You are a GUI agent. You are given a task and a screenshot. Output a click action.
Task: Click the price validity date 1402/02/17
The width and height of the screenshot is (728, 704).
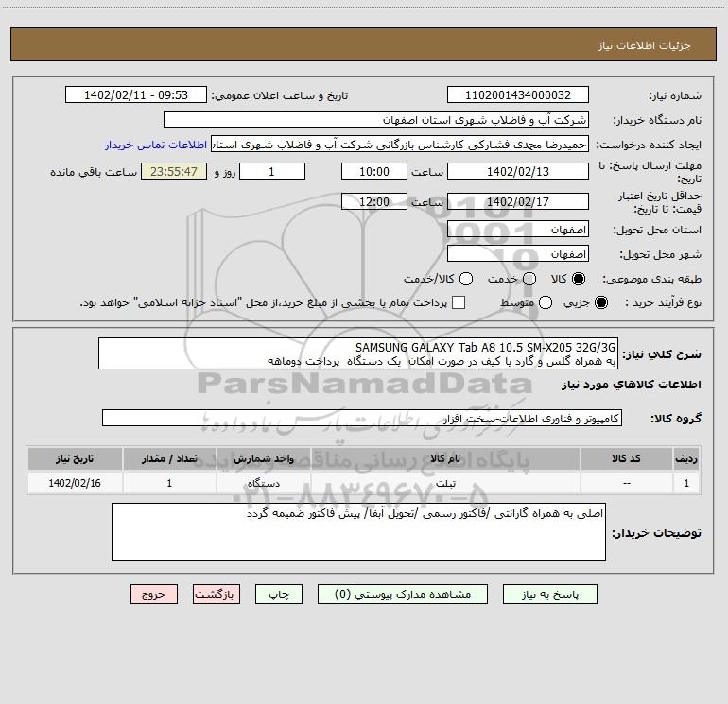pos(518,202)
